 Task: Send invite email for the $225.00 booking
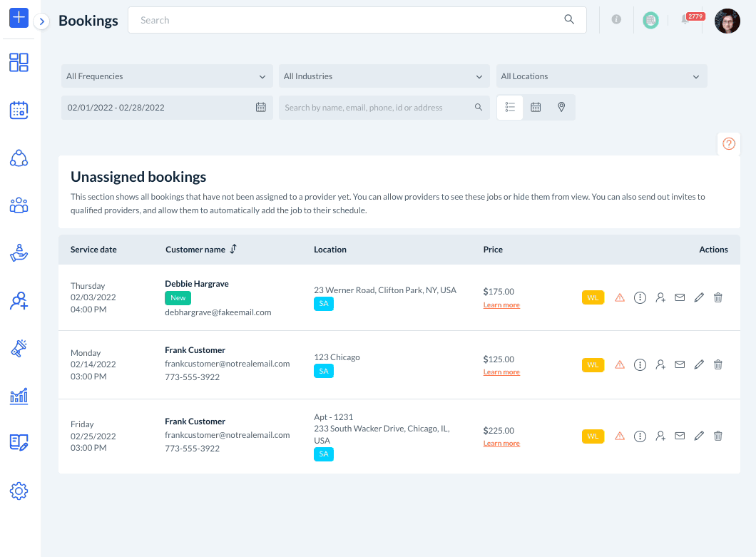(x=680, y=436)
